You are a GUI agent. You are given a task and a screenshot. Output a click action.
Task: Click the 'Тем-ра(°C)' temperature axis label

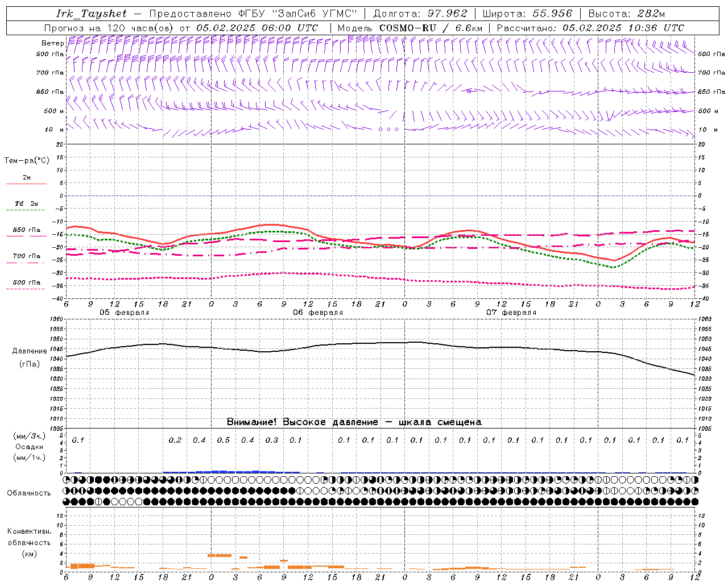tap(27, 161)
